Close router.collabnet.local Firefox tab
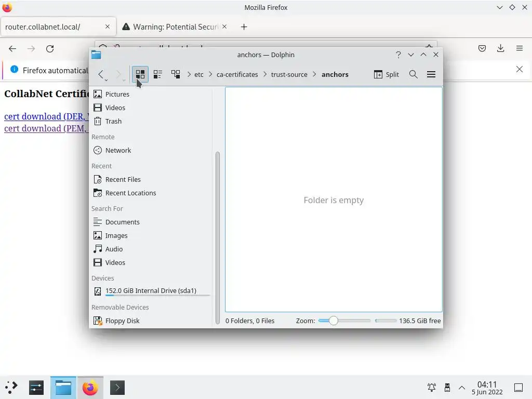The image size is (532, 399). pyautogui.click(x=107, y=26)
